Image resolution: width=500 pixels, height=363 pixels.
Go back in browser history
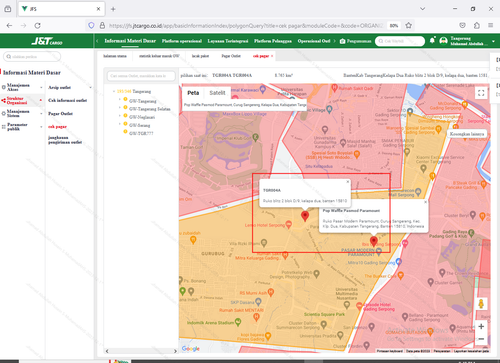click(x=9, y=25)
